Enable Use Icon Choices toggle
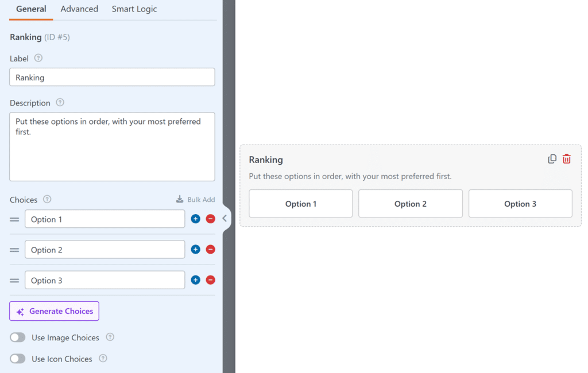 [18, 359]
